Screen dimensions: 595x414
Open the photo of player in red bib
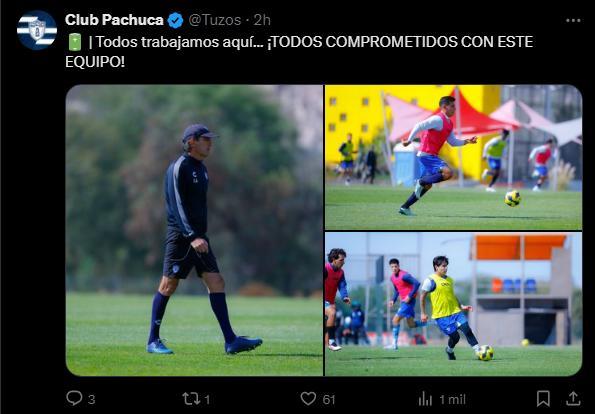tap(453, 157)
